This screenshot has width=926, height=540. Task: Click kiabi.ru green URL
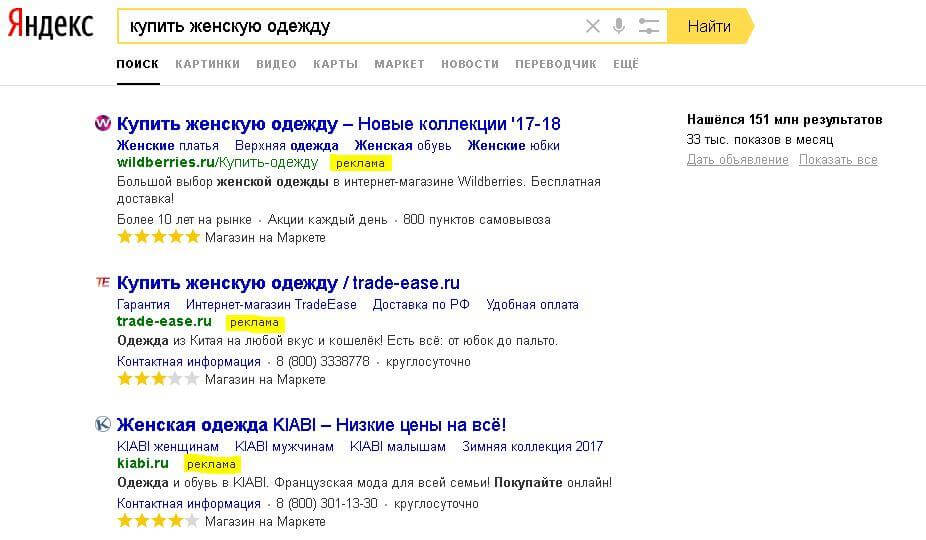click(x=143, y=463)
